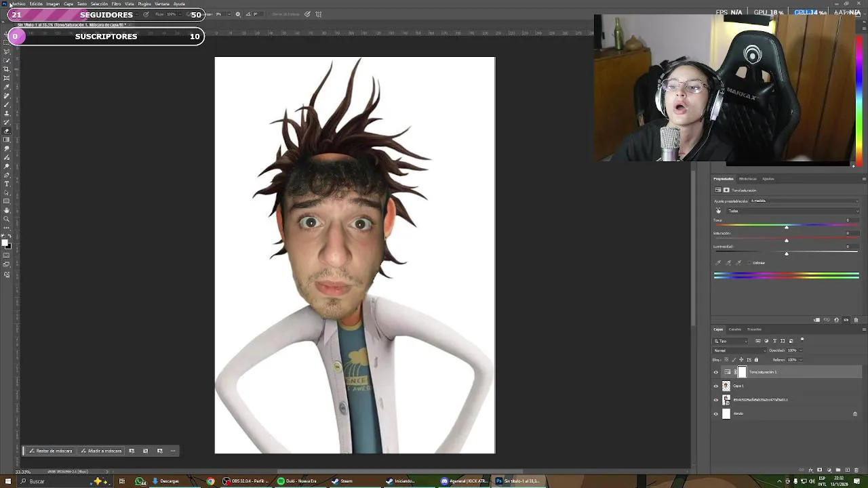Open the Opacidad value dropdown
Screen dimensions: 868x488
click(801, 350)
